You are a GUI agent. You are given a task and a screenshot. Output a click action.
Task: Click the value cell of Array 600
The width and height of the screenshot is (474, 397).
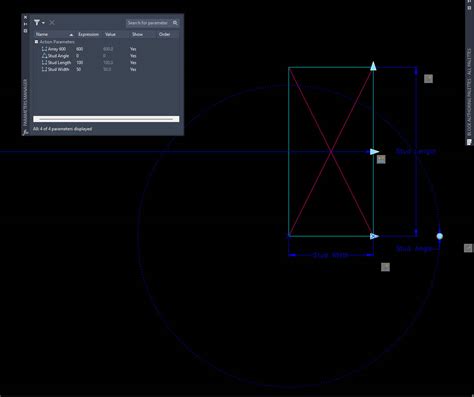[108, 49]
